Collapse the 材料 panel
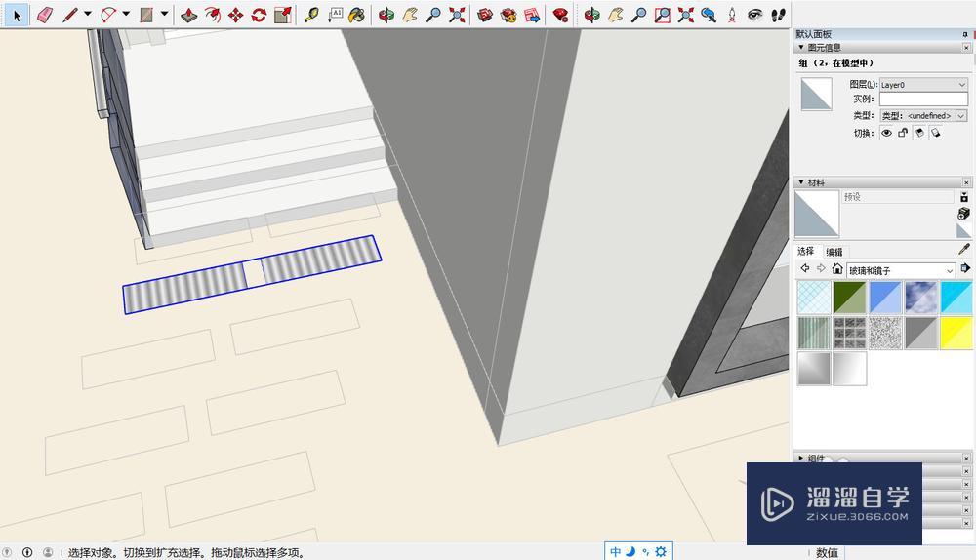Image resolution: width=976 pixels, height=560 pixels. [x=801, y=182]
